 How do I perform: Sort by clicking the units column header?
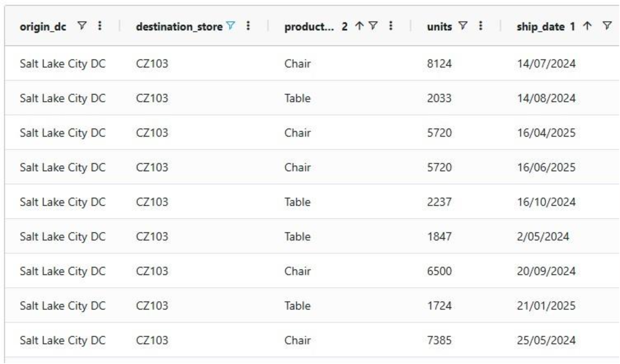click(x=440, y=25)
